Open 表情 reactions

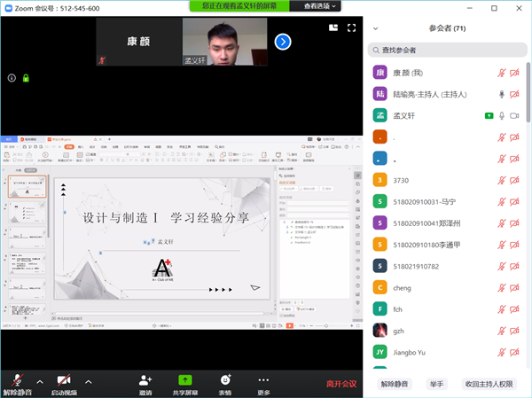click(225, 383)
